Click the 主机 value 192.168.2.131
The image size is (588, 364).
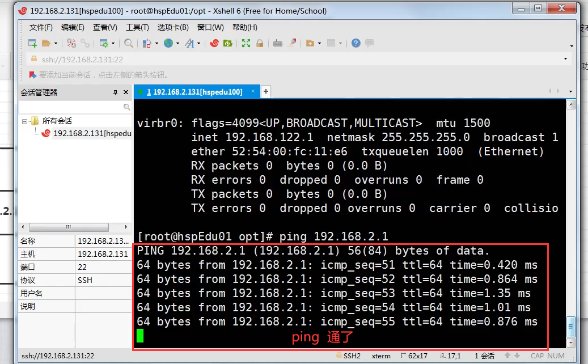[x=103, y=254]
